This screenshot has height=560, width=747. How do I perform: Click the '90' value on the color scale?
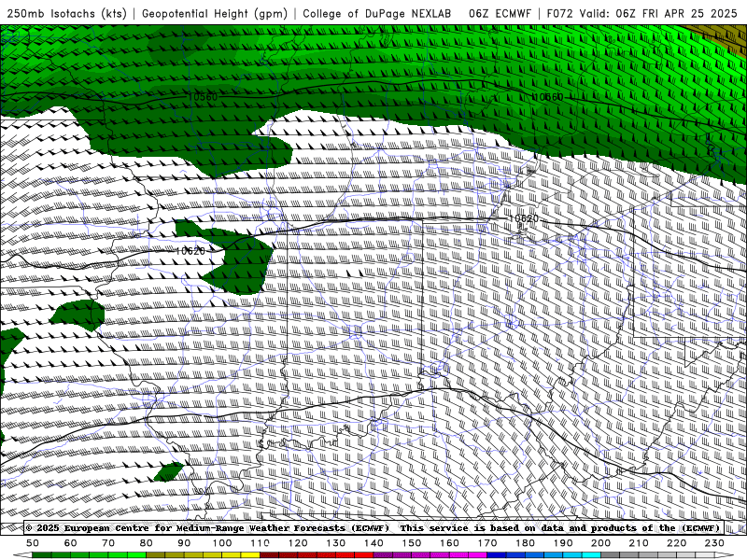click(x=184, y=543)
